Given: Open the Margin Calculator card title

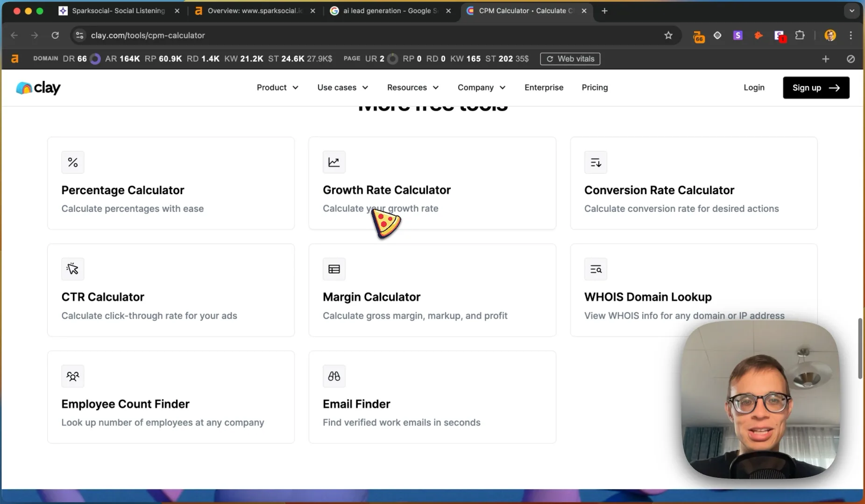Looking at the screenshot, I should (371, 297).
